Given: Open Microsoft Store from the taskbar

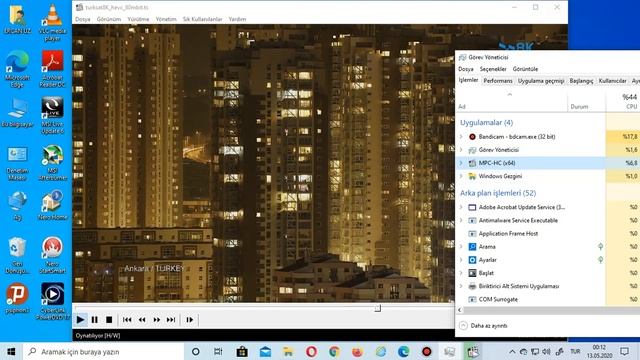Looking at the screenshot, I should pyautogui.click(x=242, y=351).
